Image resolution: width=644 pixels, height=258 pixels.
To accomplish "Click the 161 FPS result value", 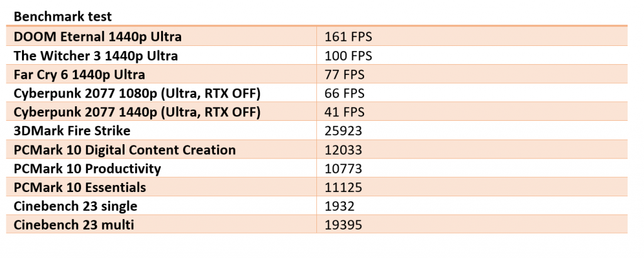I will pyautogui.click(x=348, y=36).
